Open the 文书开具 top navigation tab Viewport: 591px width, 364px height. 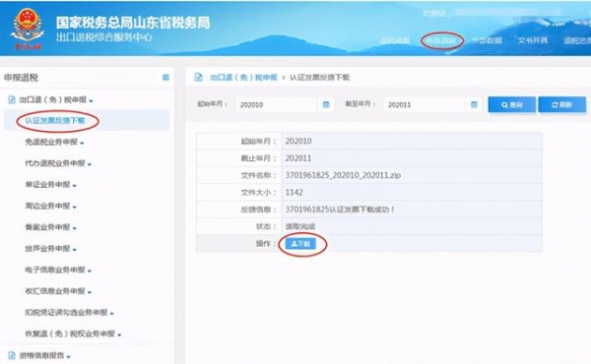coord(533,40)
